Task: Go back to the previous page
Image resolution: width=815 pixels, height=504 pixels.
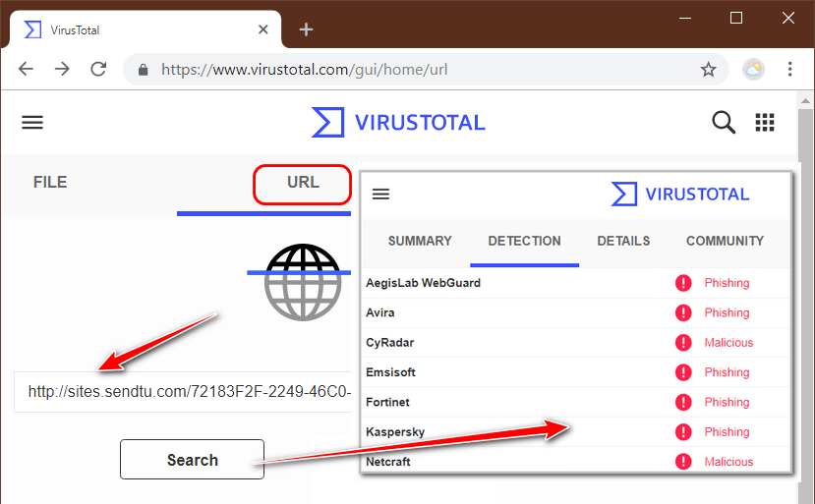Action: click(27, 70)
